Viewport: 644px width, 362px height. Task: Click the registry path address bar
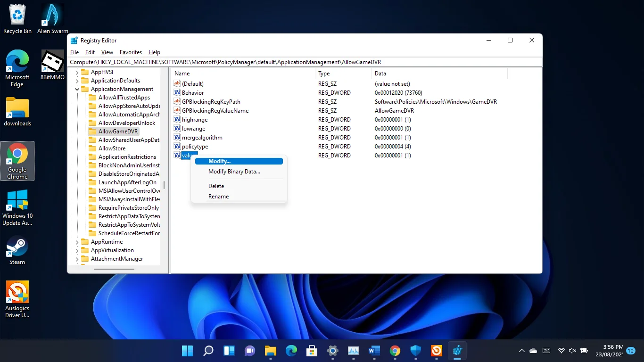click(x=305, y=62)
